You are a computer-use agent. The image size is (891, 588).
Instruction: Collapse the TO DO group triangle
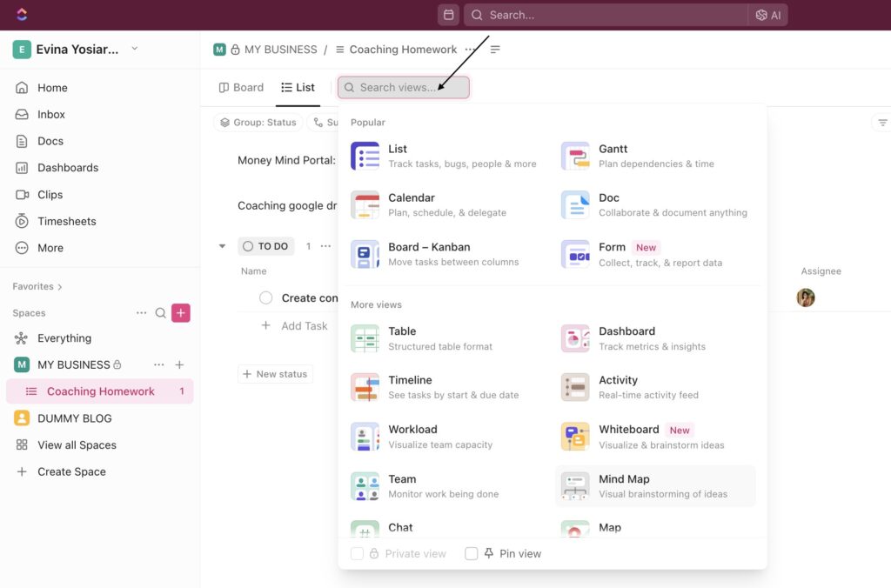[x=222, y=246]
